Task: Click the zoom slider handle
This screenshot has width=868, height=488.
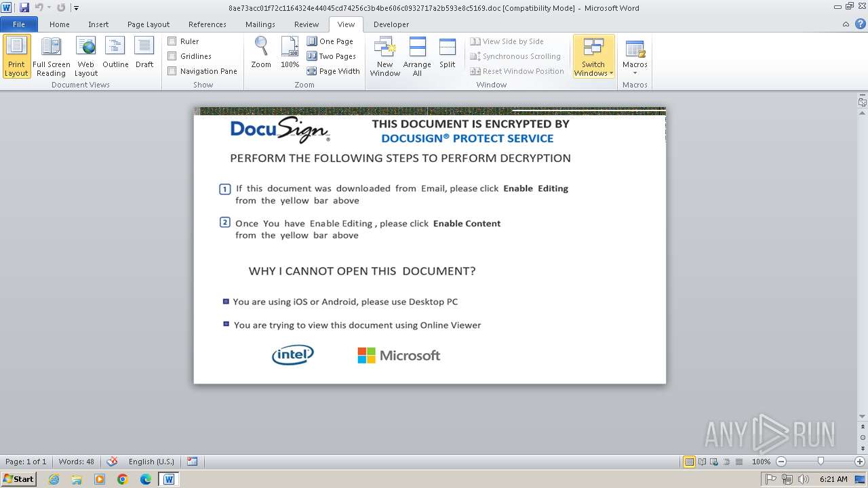Action: pos(821,462)
